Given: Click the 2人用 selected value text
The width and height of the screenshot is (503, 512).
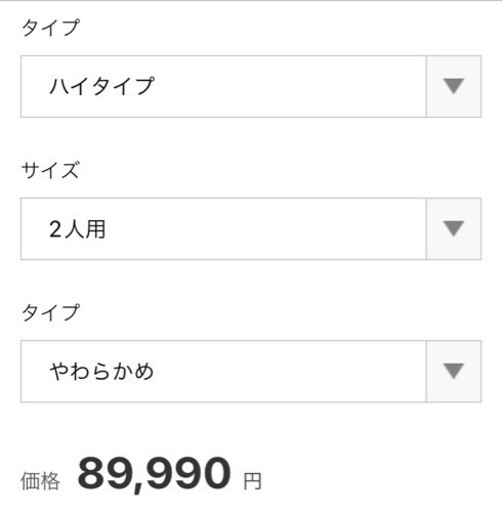Looking at the screenshot, I should (x=77, y=229).
